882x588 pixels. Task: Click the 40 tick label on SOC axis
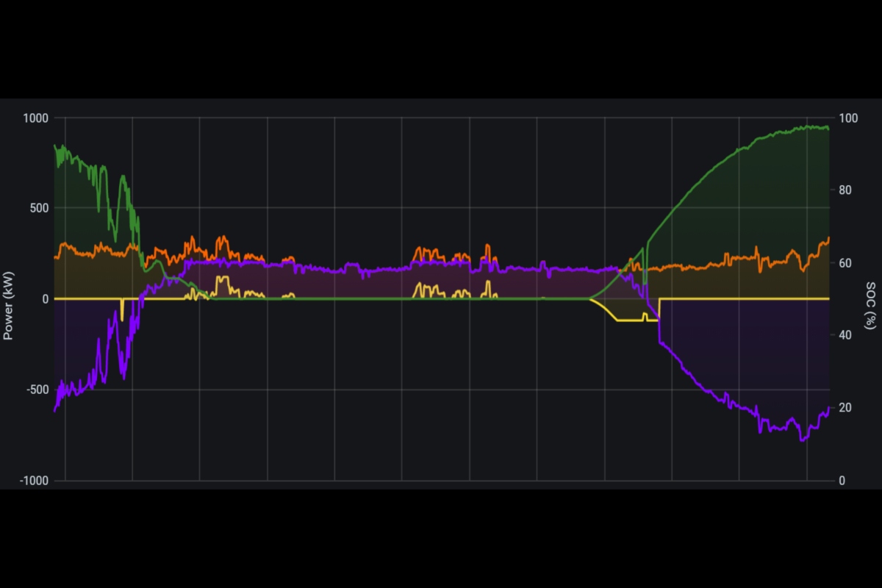click(x=845, y=335)
